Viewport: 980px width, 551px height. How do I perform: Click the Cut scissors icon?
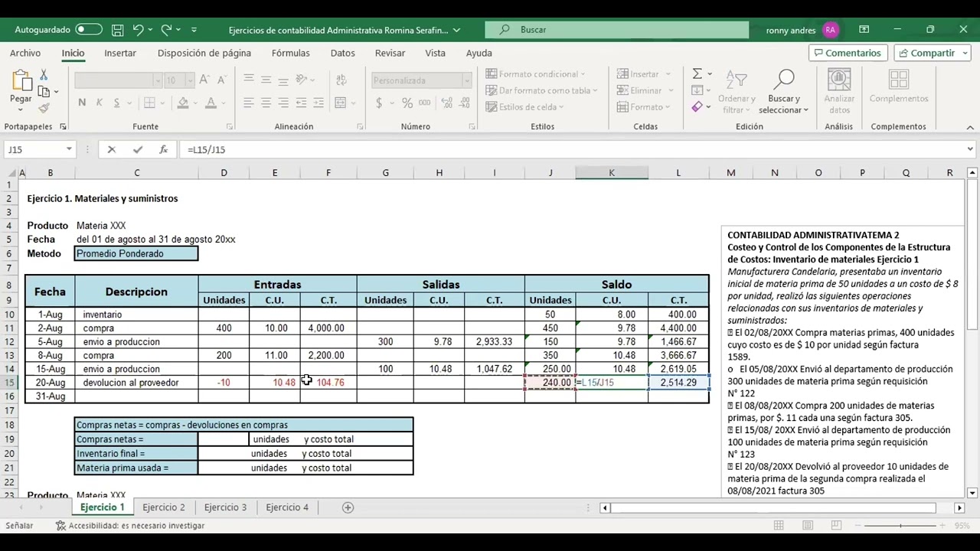(x=44, y=74)
